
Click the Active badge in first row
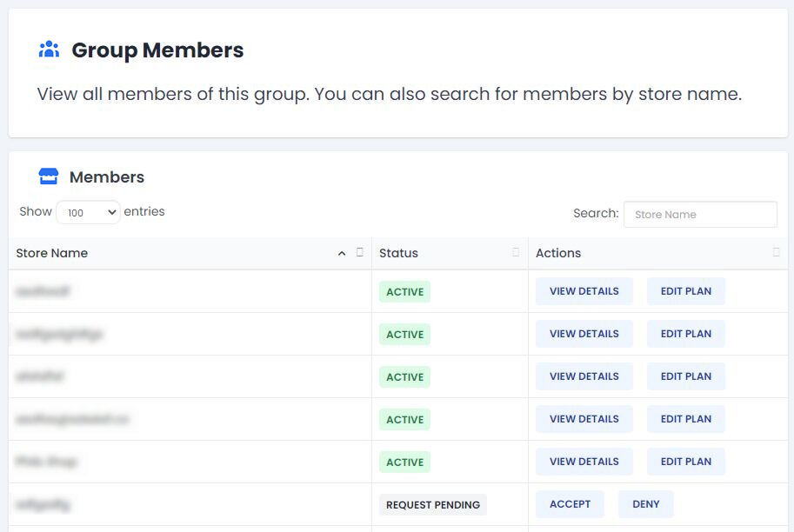[x=404, y=292]
